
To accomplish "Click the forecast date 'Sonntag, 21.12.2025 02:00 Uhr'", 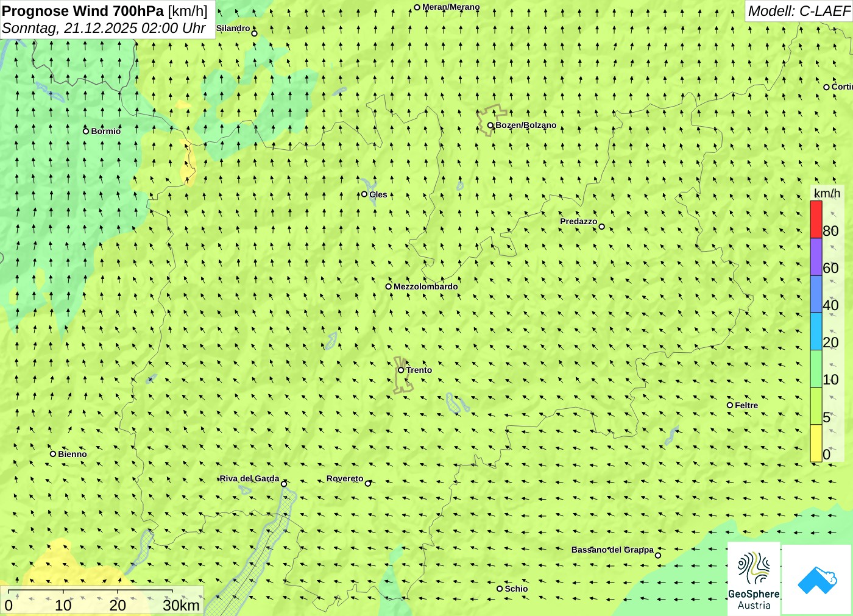I will pos(104,28).
